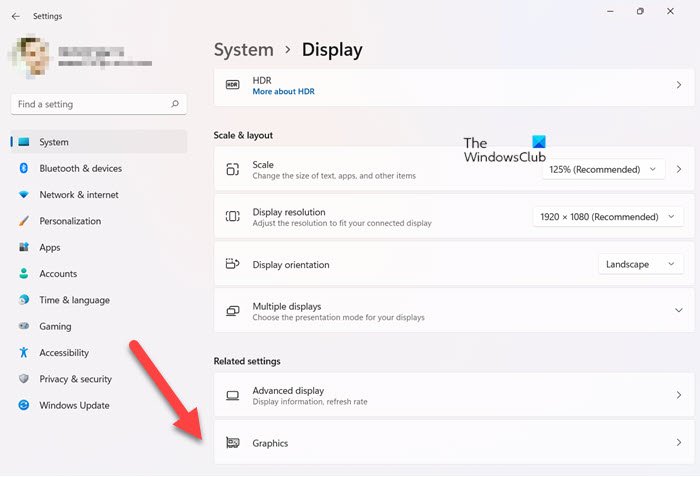Click the Gaming label in sidebar
Image resolution: width=700 pixels, height=477 pixels.
tap(55, 326)
